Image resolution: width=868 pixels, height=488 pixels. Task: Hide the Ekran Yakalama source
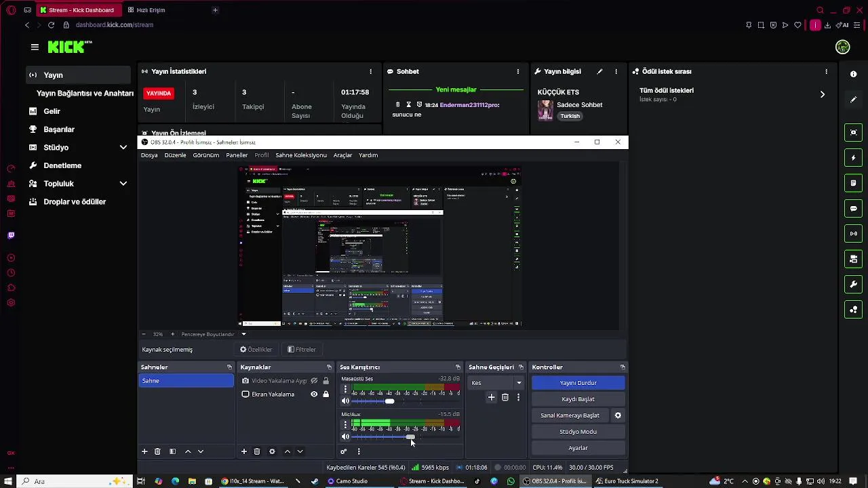click(x=314, y=394)
